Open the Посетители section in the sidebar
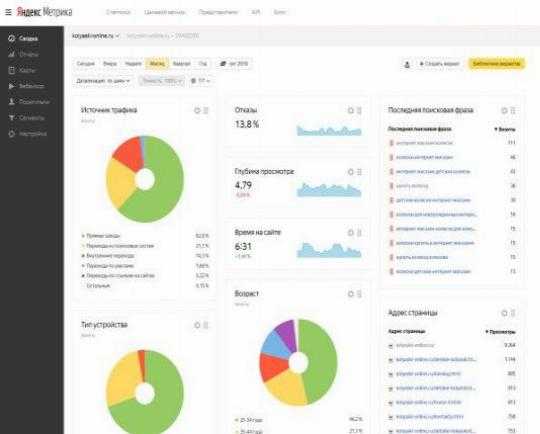The height and width of the screenshot is (434, 540). (x=29, y=102)
